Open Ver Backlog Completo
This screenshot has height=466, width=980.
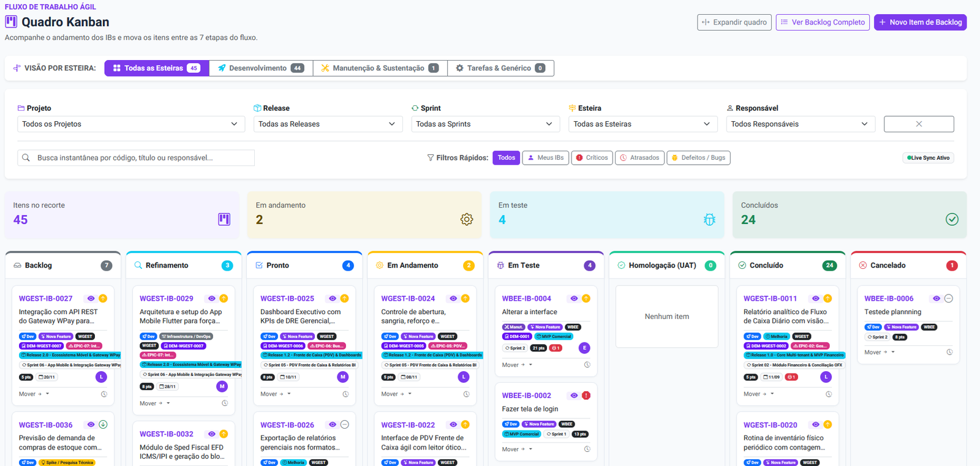823,22
